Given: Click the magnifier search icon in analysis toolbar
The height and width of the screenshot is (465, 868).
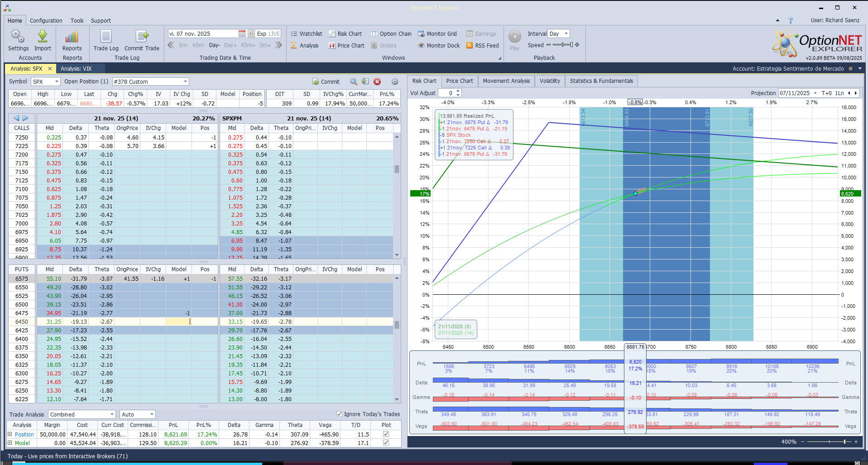Looking at the screenshot, I should click(353, 81).
